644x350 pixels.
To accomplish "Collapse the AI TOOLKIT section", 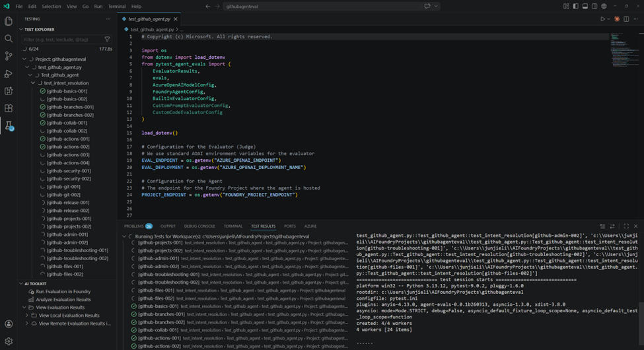I will [20, 283].
